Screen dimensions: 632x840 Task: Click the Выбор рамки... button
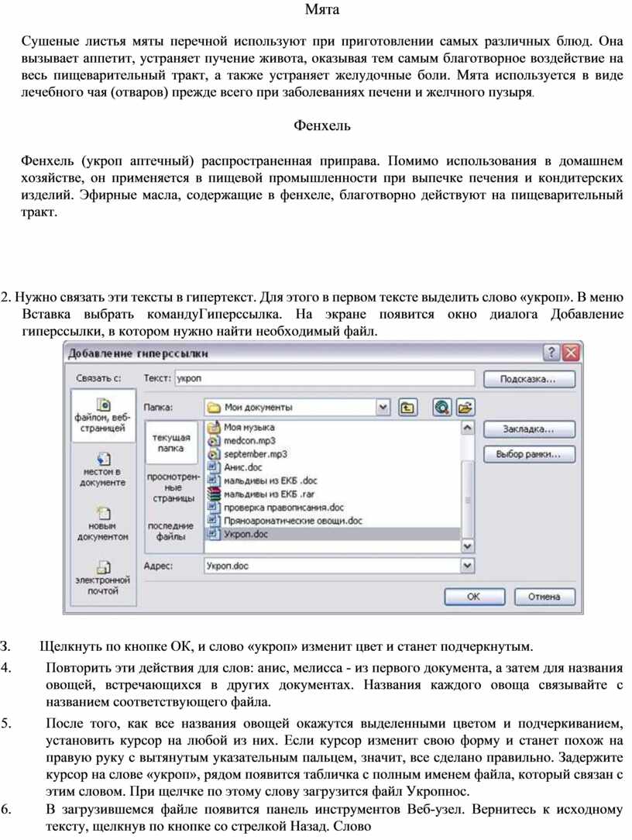(529, 454)
